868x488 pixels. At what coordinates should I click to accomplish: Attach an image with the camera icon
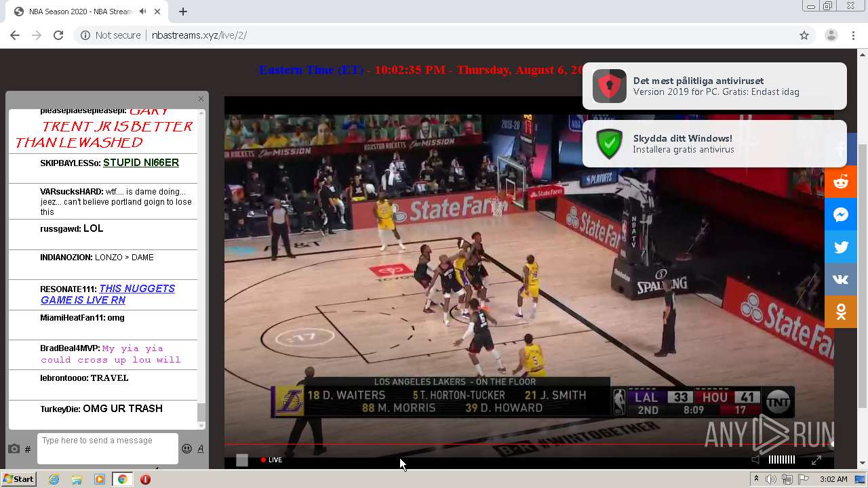pyautogui.click(x=14, y=449)
